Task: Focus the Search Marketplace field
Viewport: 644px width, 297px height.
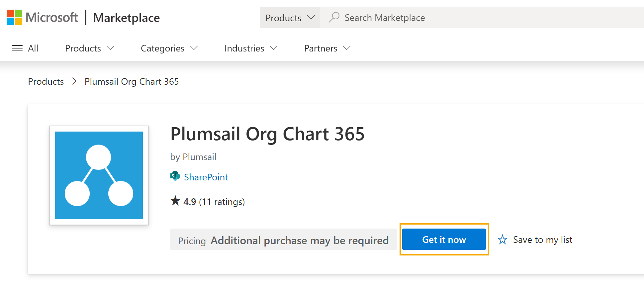Action: tap(482, 17)
